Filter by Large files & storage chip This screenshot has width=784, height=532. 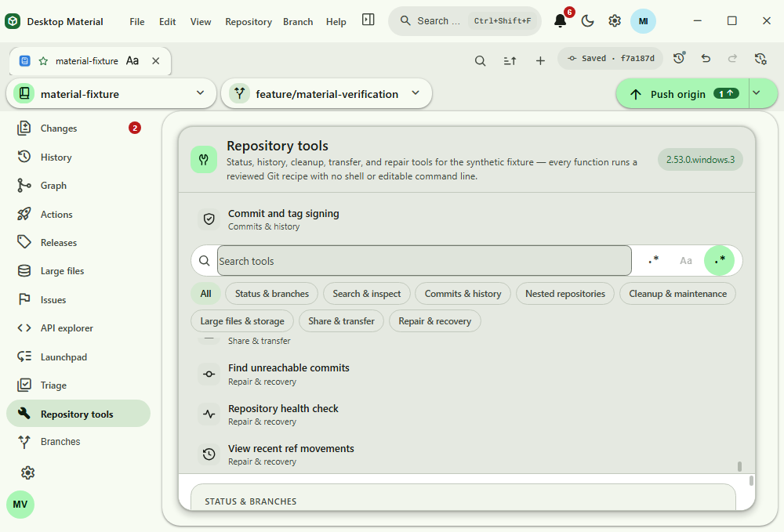(242, 321)
